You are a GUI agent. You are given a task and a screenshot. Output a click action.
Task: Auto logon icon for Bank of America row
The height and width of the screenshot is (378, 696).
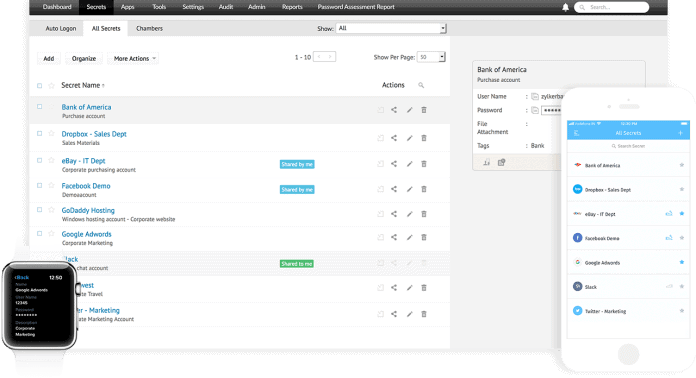(x=380, y=110)
